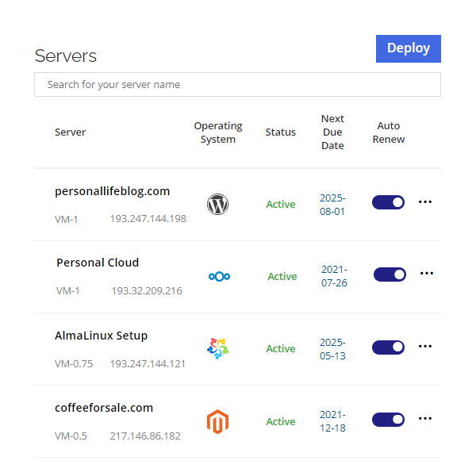The height and width of the screenshot is (476, 476).
Task: Click the Magento icon for coffeeforsale.com
Action: (x=217, y=421)
